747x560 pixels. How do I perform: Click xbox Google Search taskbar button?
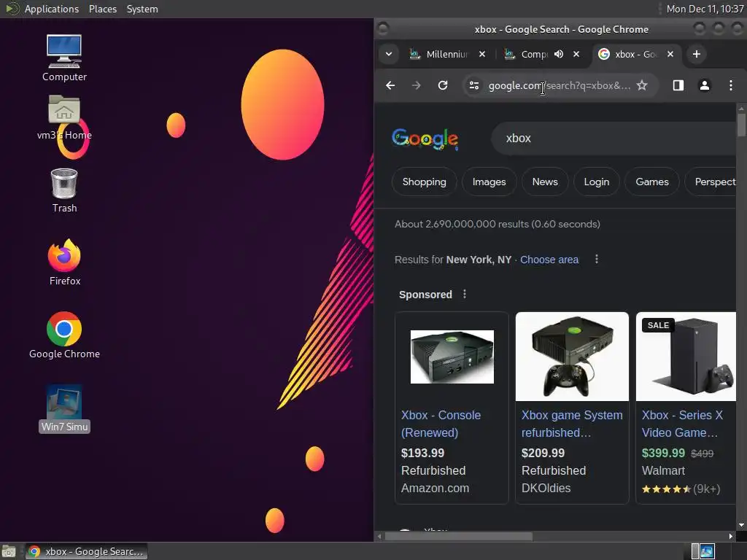pyautogui.click(x=86, y=551)
